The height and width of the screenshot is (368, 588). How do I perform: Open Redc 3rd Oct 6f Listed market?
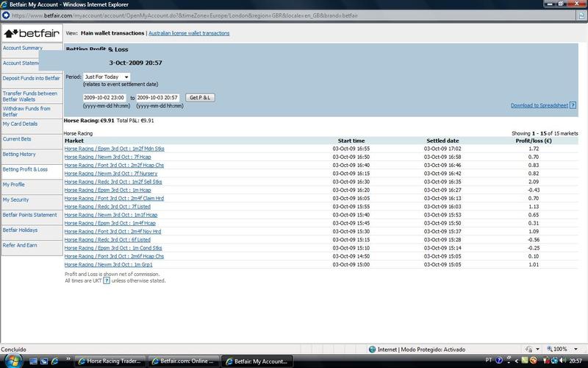click(107, 240)
